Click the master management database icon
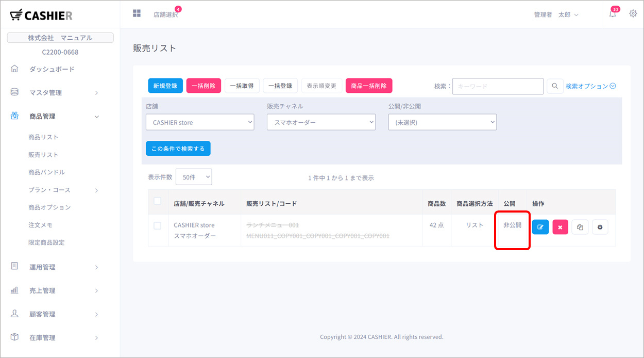This screenshot has height=358, width=644. [14, 92]
